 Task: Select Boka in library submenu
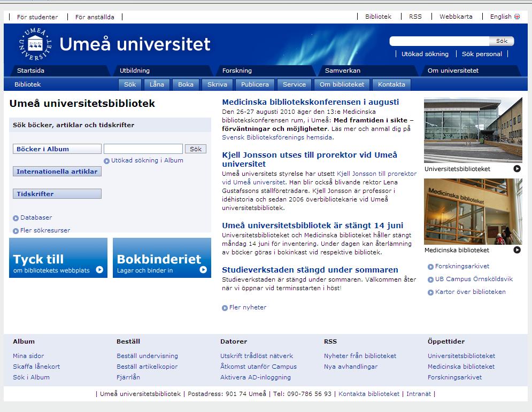coord(186,84)
